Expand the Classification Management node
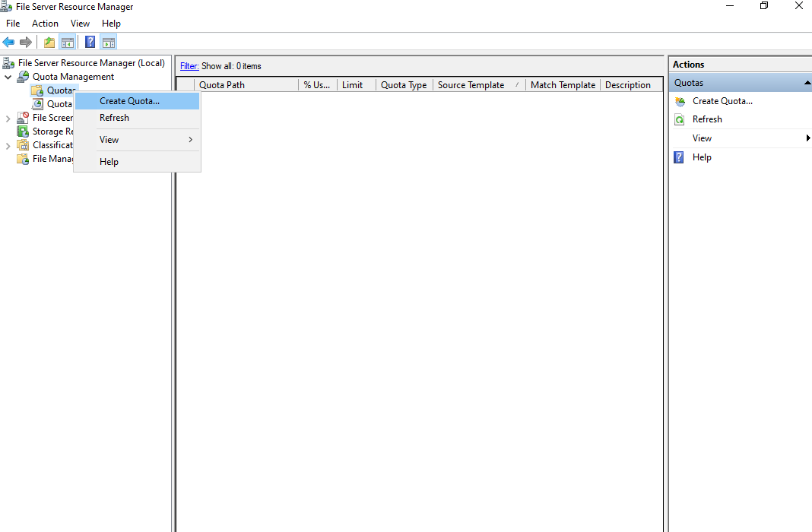The image size is (812, 532). pyautogui.click(x=8, y=146)
